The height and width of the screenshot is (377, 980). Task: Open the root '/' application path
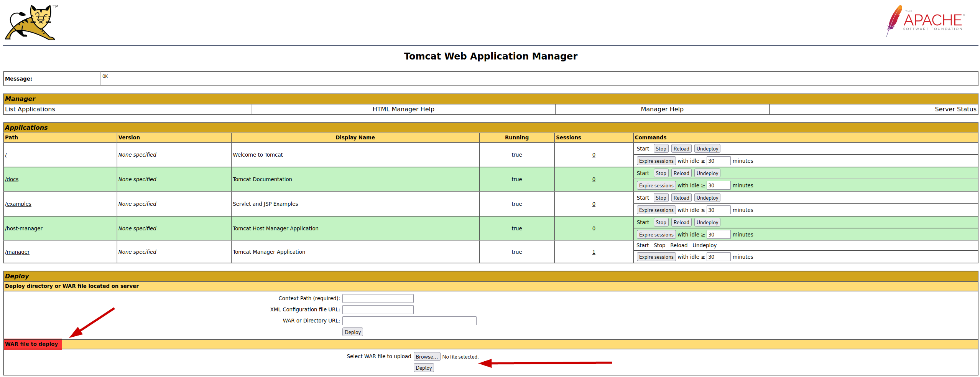click(6, 155)
